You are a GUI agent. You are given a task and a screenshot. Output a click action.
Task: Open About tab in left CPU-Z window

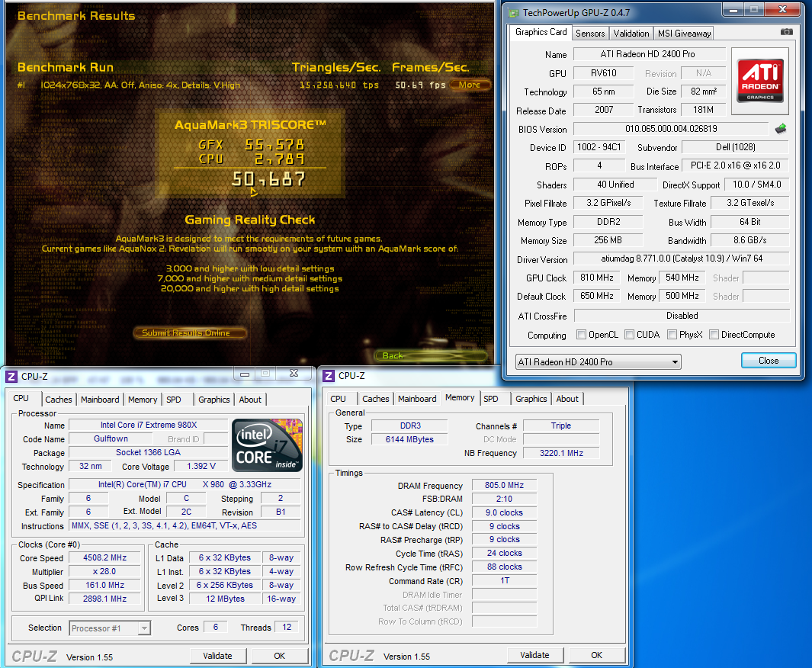point(250,400)
